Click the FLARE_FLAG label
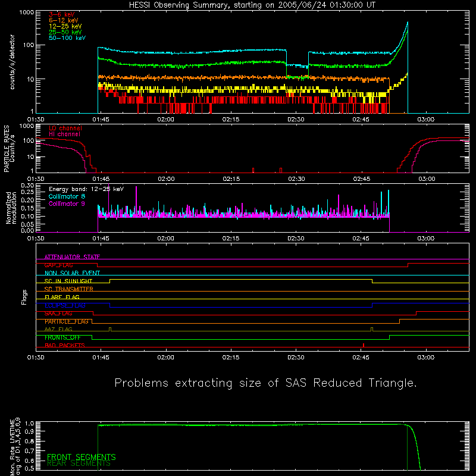Screen dimensions: 476x476 coord(62,297)
